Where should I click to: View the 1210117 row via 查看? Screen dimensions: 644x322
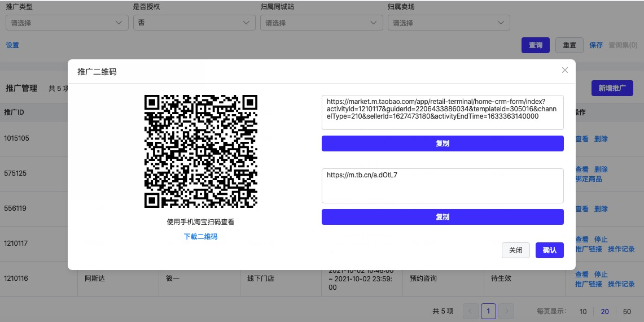coord(582,240)
